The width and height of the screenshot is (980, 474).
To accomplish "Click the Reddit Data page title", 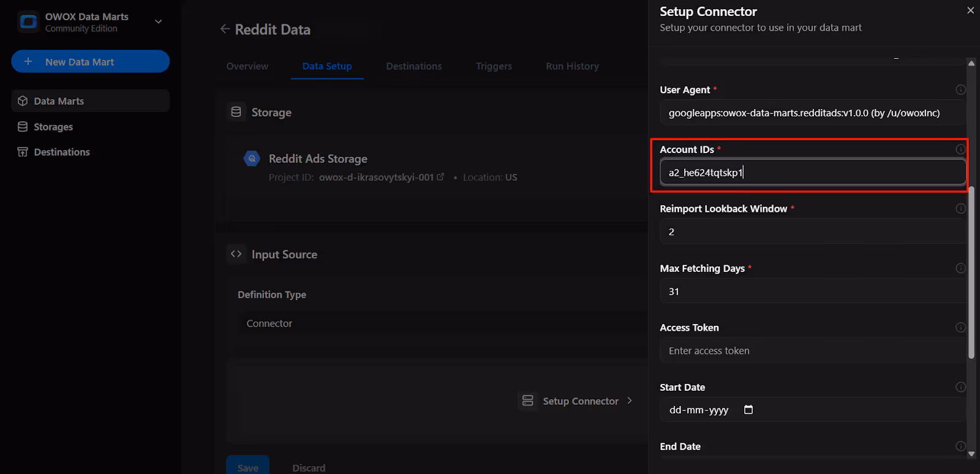I will (x=273, y=29).
